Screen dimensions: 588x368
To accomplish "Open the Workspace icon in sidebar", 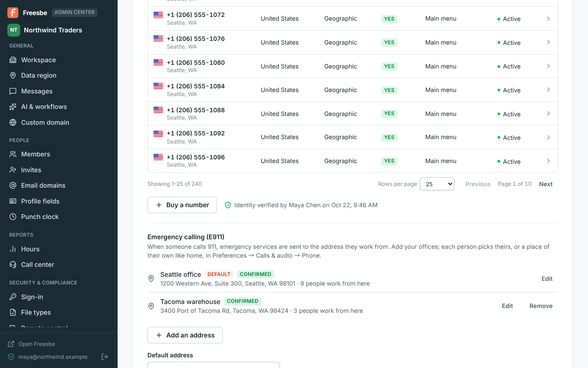I will coord(13,60).
